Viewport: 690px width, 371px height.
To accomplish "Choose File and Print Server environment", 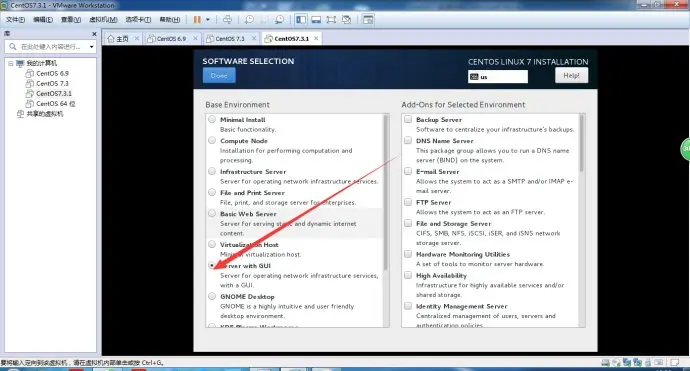I will (x=212, y=192).
